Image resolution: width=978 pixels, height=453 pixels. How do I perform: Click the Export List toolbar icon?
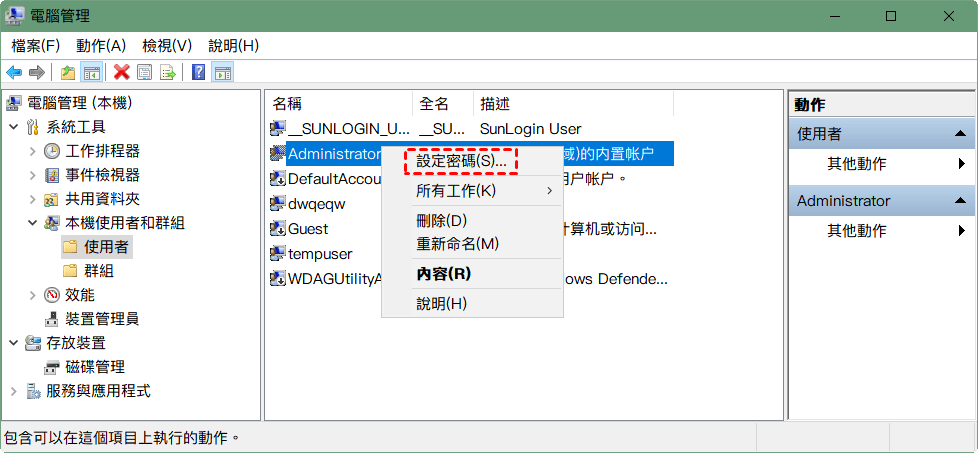coord(168,73)
